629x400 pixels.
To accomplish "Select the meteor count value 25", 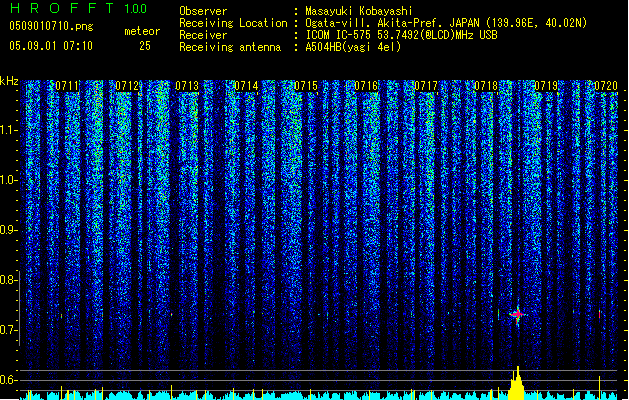I will click(145, 46).
